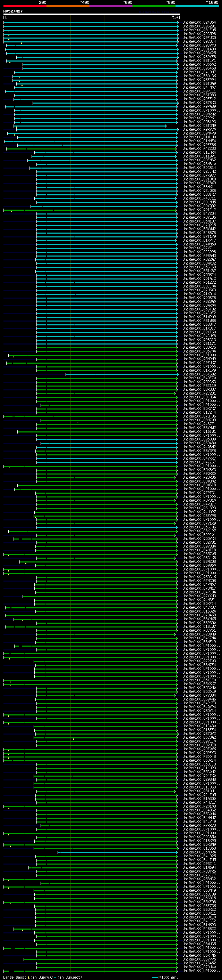Select hit UniRef100_P20108

click(x=199, y=807)
